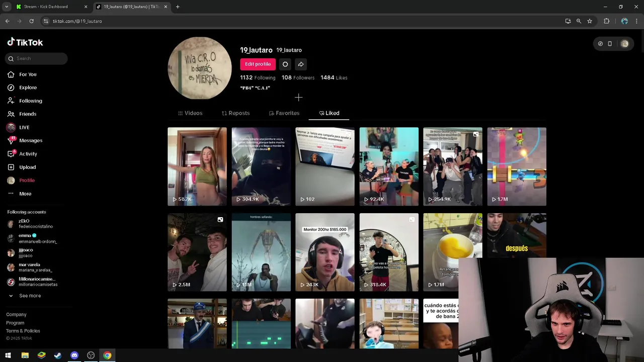Open a new browser tab
Viewport: 644px width, 362px height.
tap(178, 7)
